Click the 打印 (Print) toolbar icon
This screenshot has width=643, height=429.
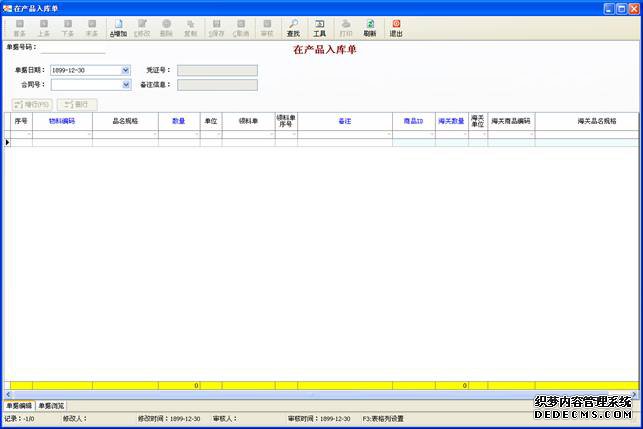click(x=346, y=27)
